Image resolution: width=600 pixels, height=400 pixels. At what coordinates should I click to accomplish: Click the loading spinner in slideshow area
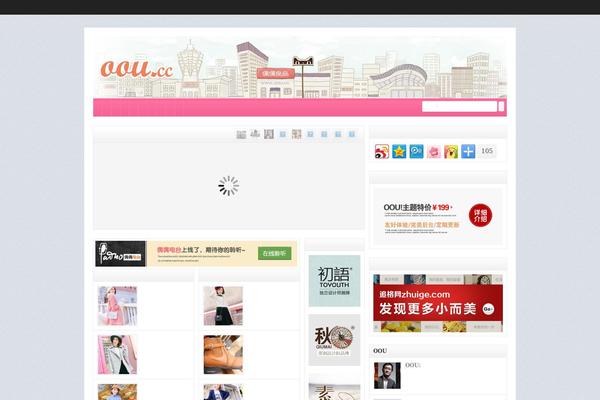228,186
